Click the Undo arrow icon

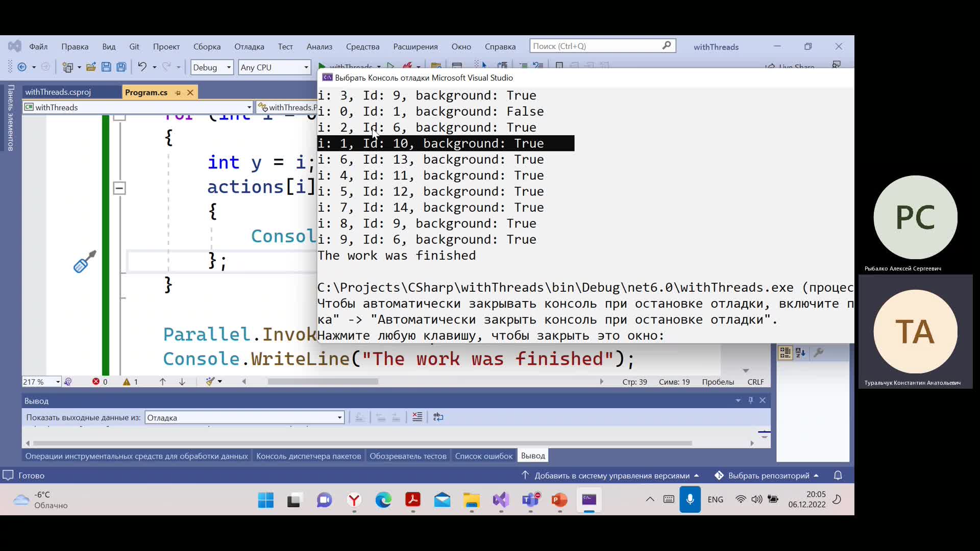(x=142, y=67)
